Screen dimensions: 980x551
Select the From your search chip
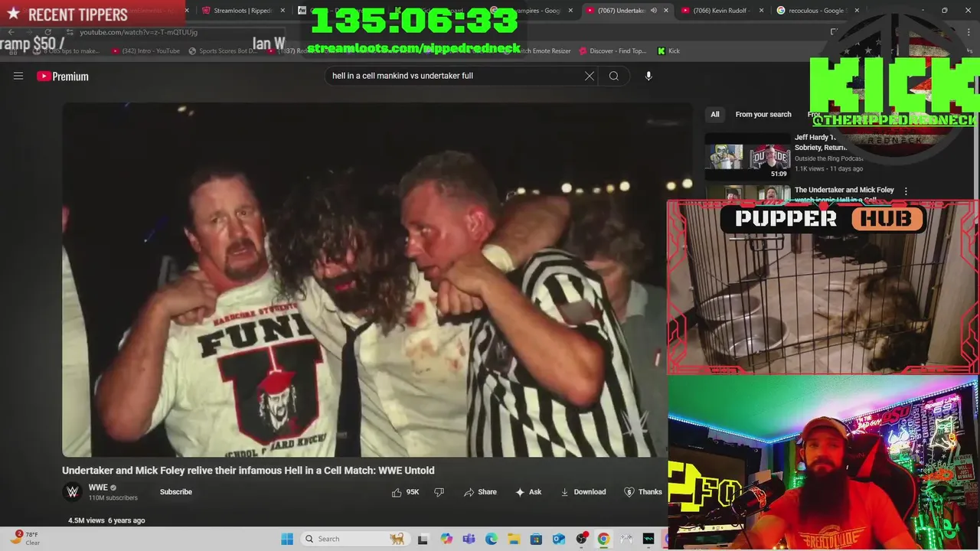(x=763, y=115)
